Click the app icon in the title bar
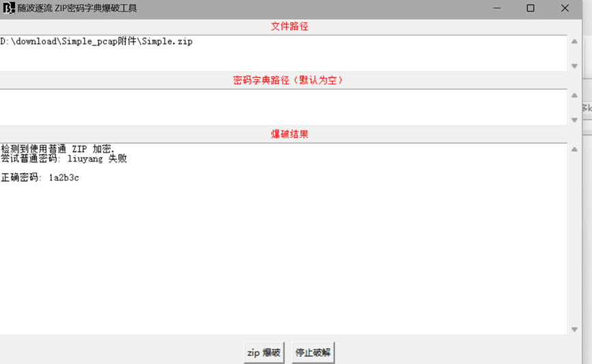Viewport: 592px width, 364px height. 8,8
